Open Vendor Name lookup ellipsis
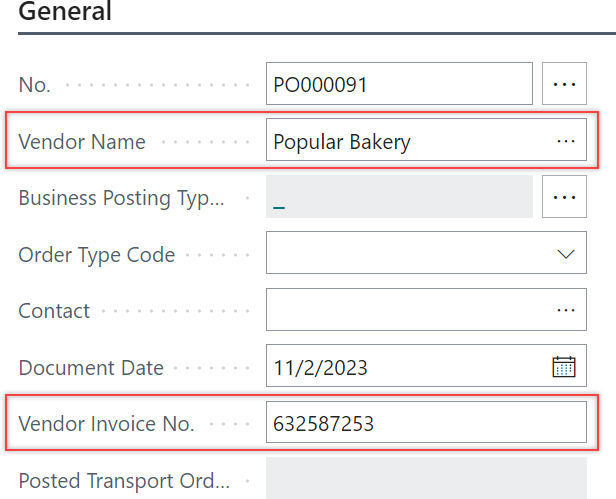The image size is (616, 499). click(566, 141)
